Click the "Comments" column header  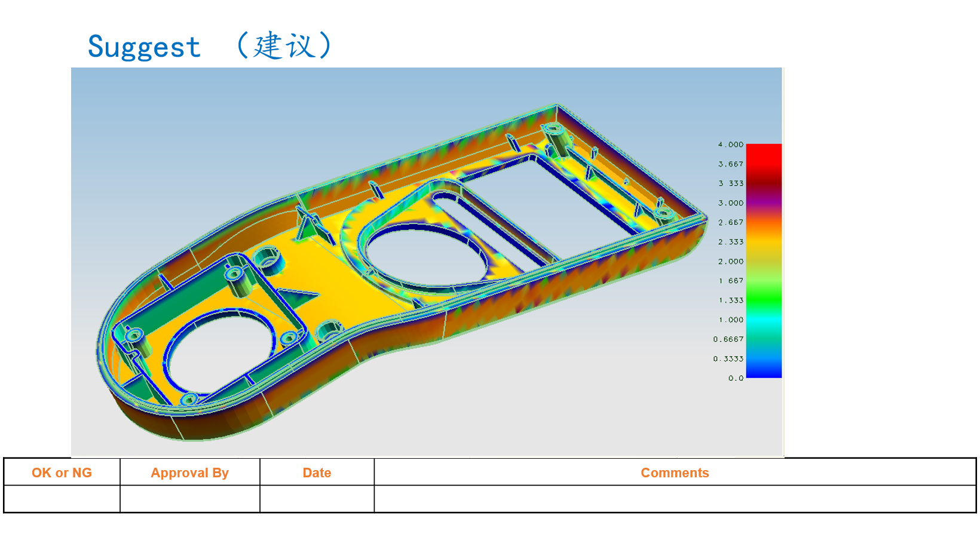click(x=675, y=473)
